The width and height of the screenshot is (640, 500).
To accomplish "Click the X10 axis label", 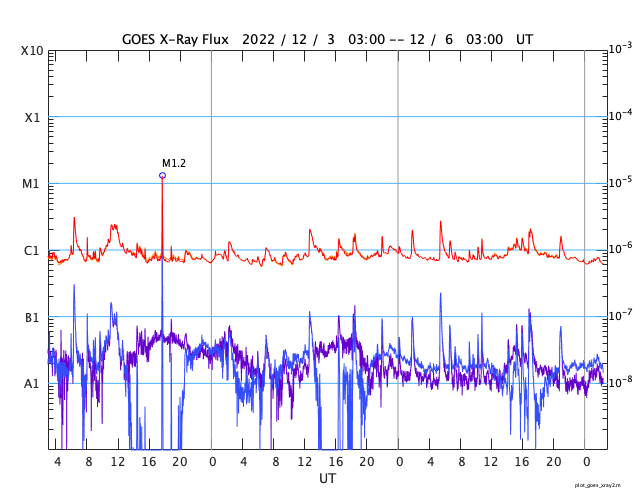I will tap(32, 51).
